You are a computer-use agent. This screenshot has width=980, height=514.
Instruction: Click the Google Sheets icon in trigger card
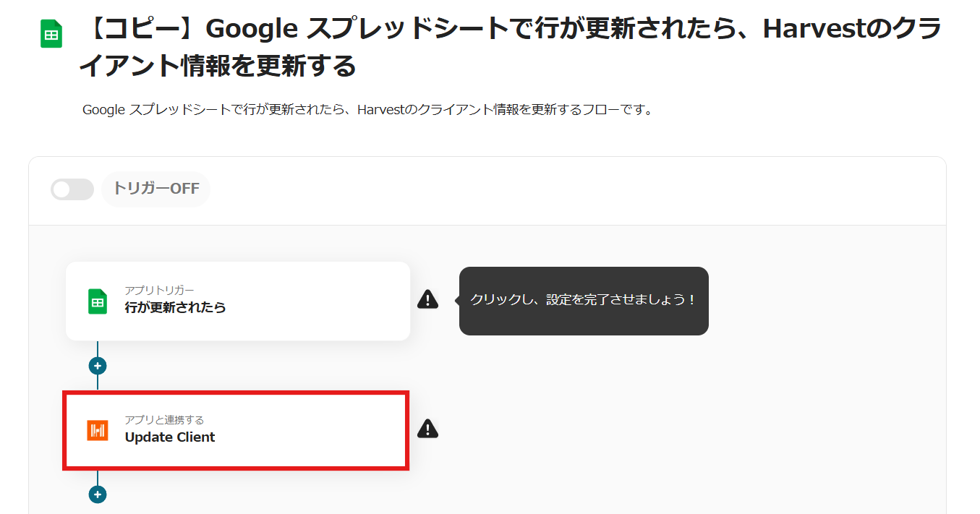(x=98, y=301)
